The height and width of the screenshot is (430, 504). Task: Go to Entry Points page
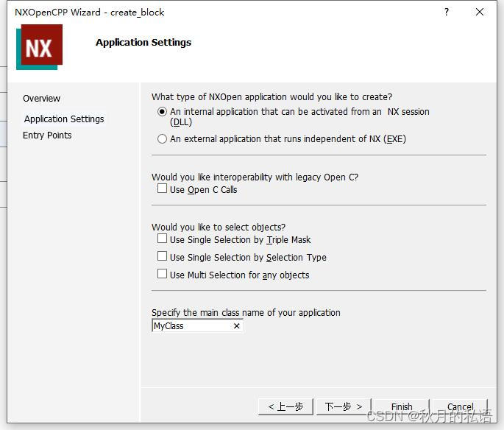(x=47, y=135)
